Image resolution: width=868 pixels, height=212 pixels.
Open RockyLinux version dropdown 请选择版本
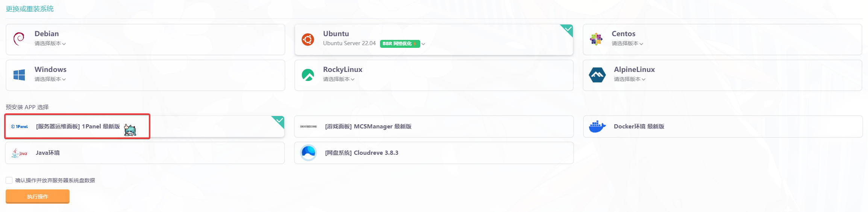tap(339, 79)
